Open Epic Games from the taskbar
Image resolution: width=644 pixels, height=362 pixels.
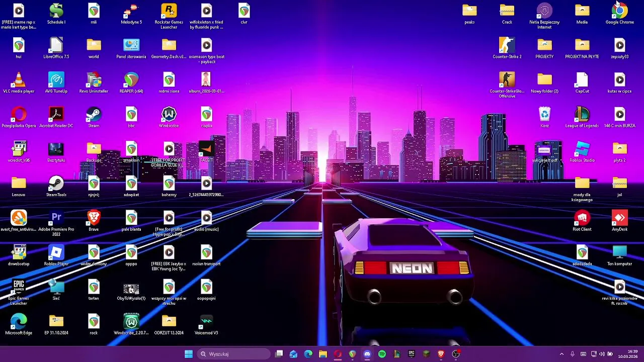tap(412, 354)
